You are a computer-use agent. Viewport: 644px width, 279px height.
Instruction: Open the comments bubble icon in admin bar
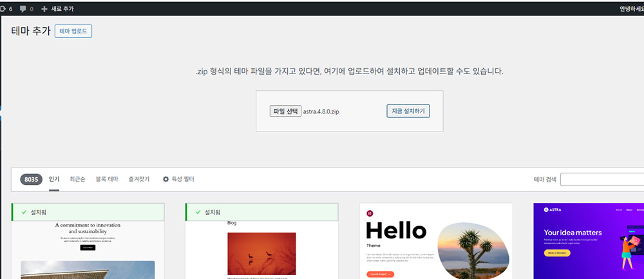(23, 9)
